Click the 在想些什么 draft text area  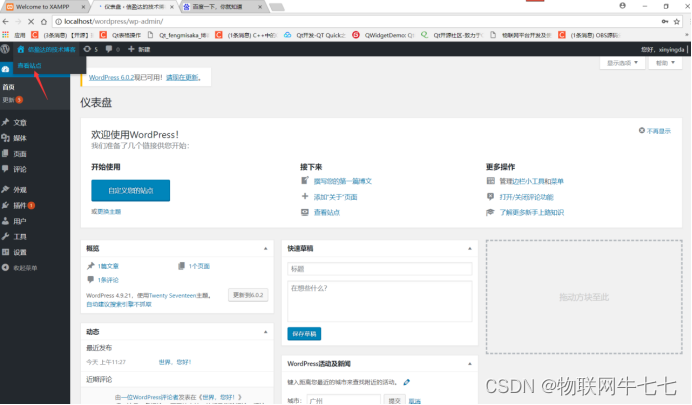380,301
